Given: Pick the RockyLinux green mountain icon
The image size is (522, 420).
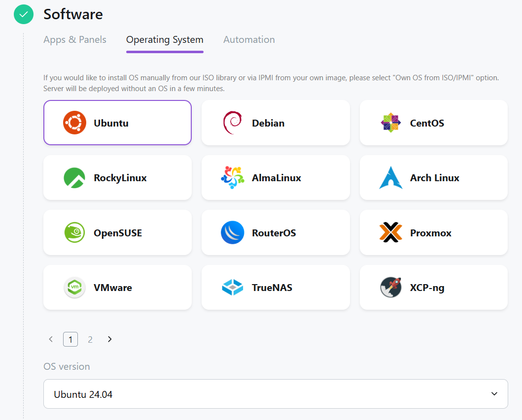Looking at the screenshot, I should (x=74, y=178).
